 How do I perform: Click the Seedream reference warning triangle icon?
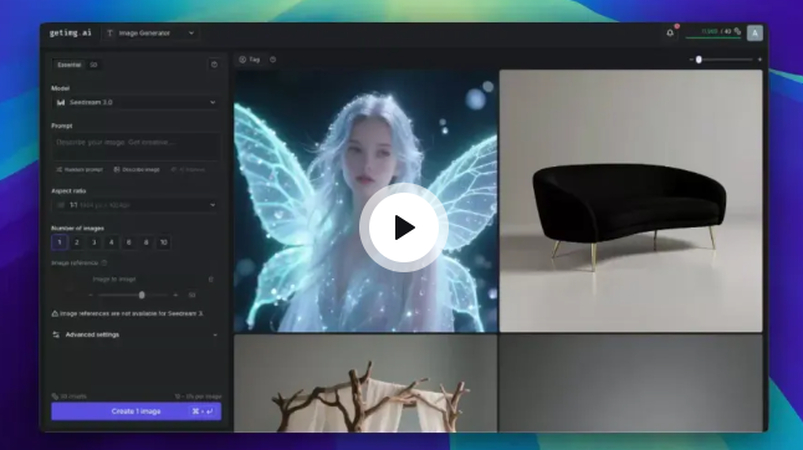55,313
